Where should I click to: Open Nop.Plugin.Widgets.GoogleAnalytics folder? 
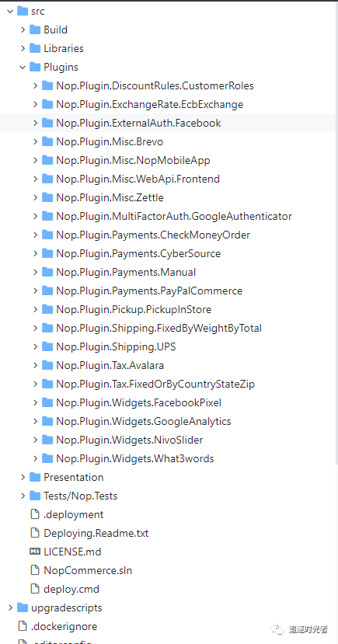click(x=144, y=421)
